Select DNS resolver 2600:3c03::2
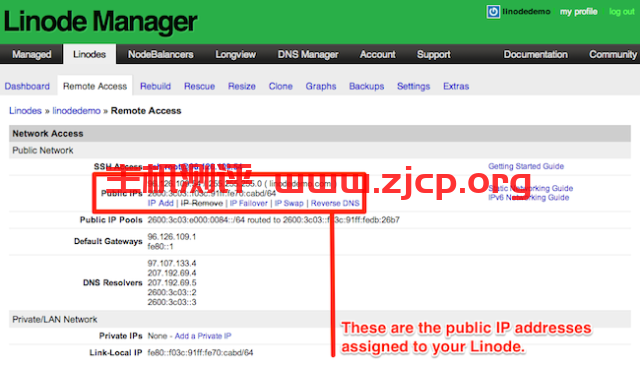 (x=172, y=292)
